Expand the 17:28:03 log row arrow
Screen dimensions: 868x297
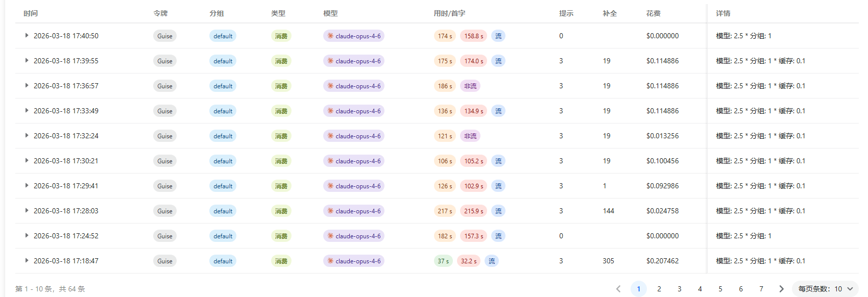(x=27, y=211)
